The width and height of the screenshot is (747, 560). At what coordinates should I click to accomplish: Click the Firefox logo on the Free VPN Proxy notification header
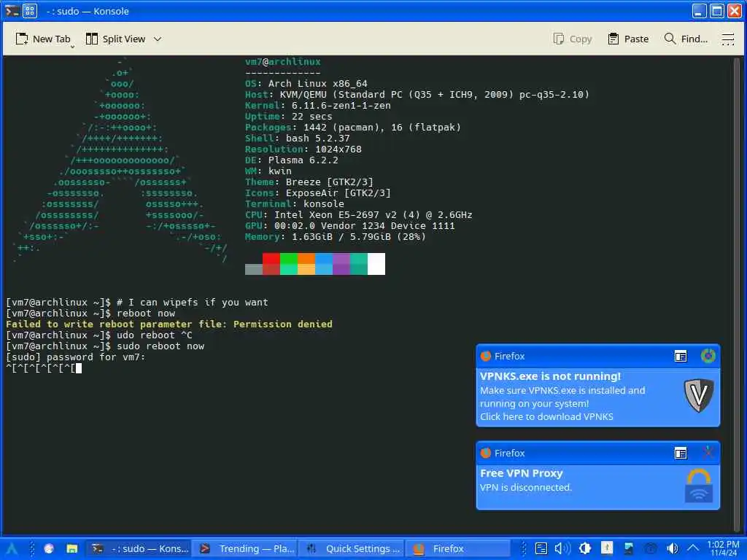(x=486, y=454)
